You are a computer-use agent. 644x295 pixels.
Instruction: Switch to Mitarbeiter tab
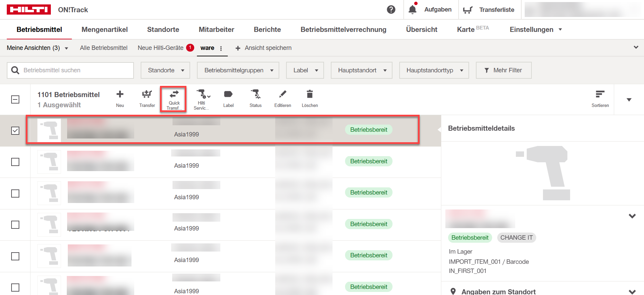(x=216, y=30)
